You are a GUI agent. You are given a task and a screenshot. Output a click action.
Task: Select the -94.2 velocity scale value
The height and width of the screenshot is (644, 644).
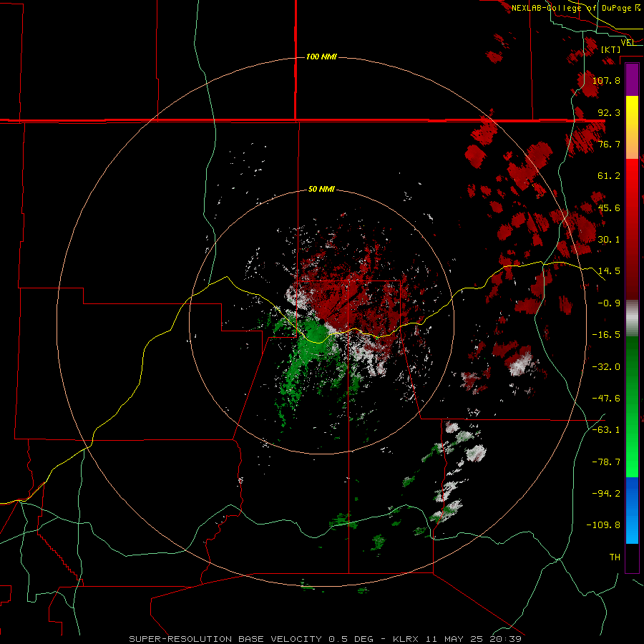[x=606, y=494]
